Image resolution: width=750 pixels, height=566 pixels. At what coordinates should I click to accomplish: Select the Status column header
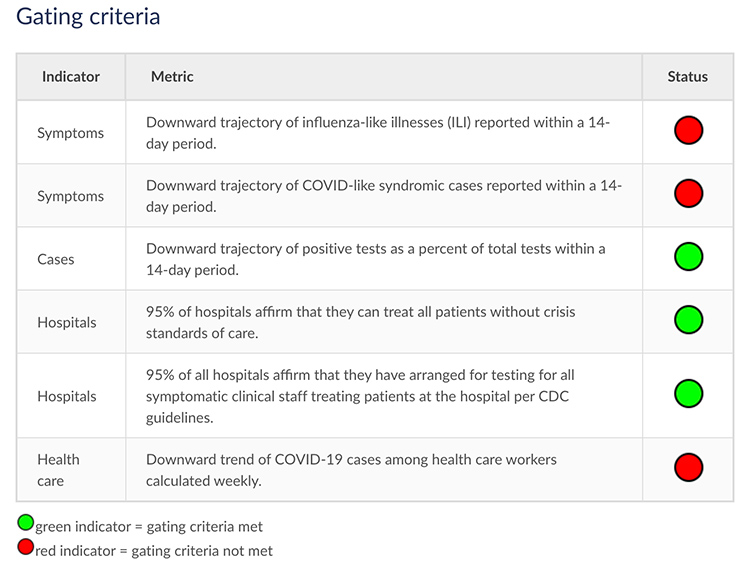pos(687,77)
